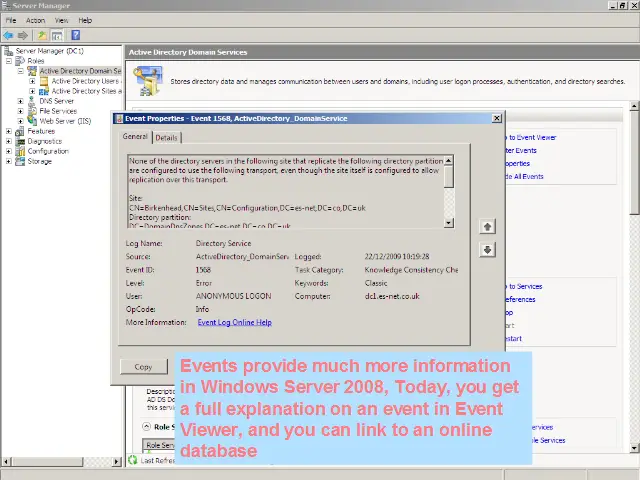
Task: Click the Web Server (IIS) icon
Action: tap(32, 121)
